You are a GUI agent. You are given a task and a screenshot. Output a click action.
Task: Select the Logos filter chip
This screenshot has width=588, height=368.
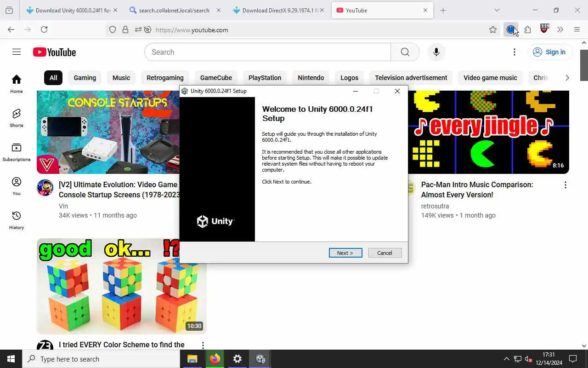tap(349, 78)
